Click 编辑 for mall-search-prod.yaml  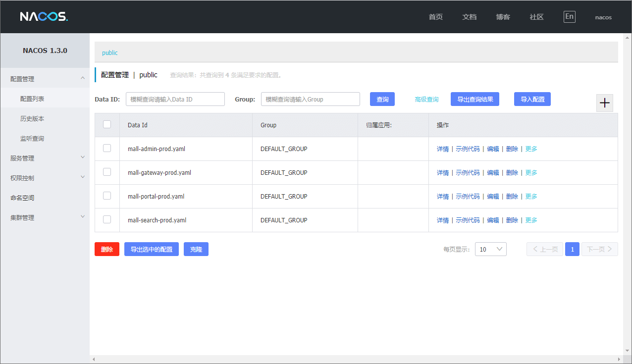(x=493, y=220)
